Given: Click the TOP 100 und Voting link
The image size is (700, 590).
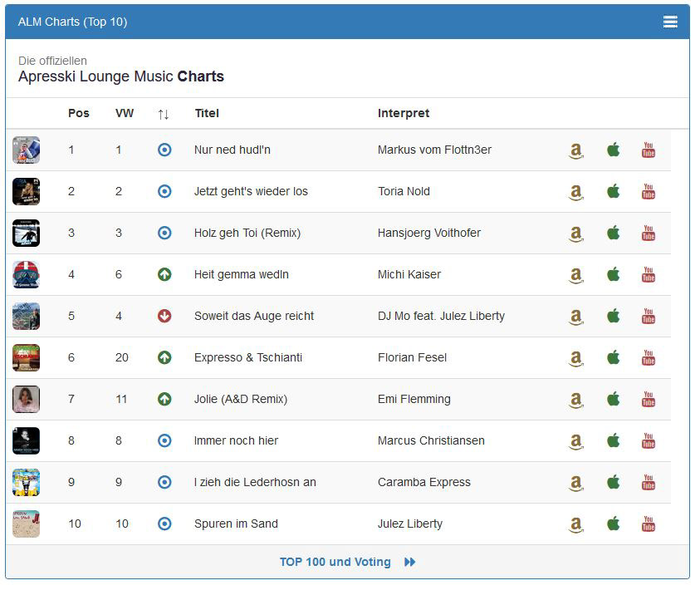Looking at the screenshot, I should (x=335, y=562).
